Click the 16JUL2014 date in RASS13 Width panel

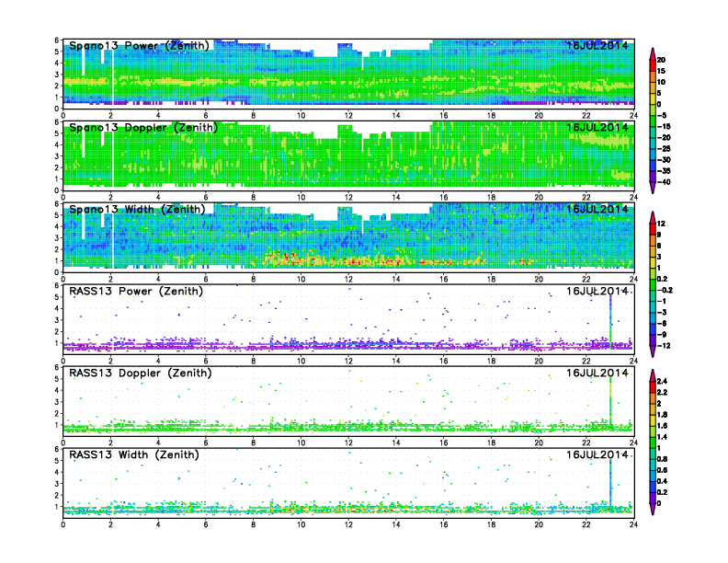(597, 454)
